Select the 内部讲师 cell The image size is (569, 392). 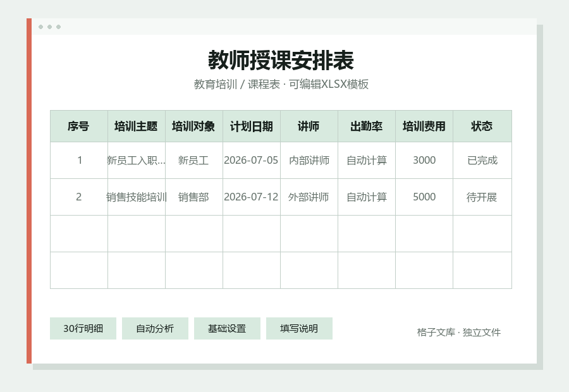pyautogui.click(x=309, y=161)
